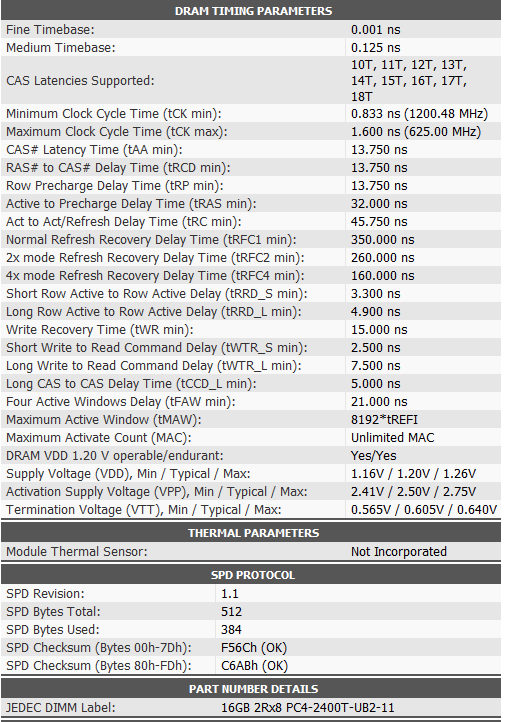This screenshot has width=506, height=722.
Task: Select the Write Recovery Time row label
Action: pos(99,330)
